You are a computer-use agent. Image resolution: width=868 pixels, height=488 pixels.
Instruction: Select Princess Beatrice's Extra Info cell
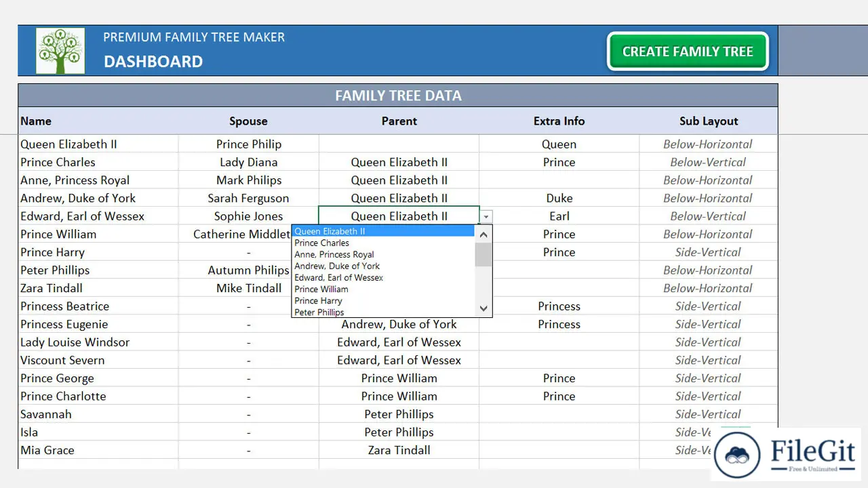click(x=559, y=306)
